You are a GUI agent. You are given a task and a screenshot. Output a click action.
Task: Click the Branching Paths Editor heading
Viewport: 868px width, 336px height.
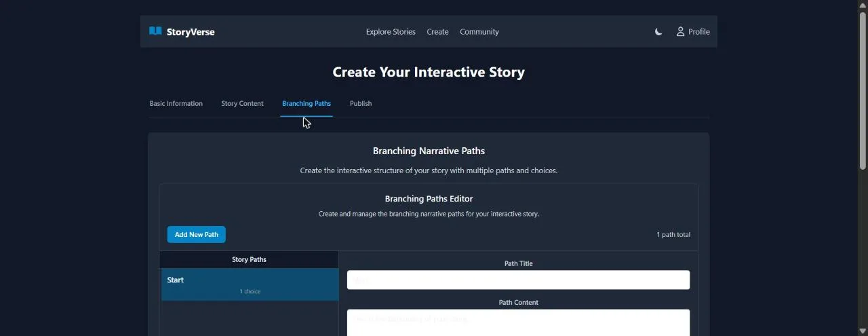[429, 199]
